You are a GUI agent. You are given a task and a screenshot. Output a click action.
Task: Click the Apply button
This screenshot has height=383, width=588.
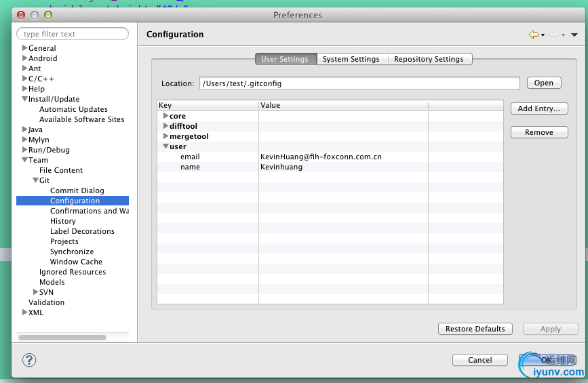pyautogui.click(x=551, y=329)
